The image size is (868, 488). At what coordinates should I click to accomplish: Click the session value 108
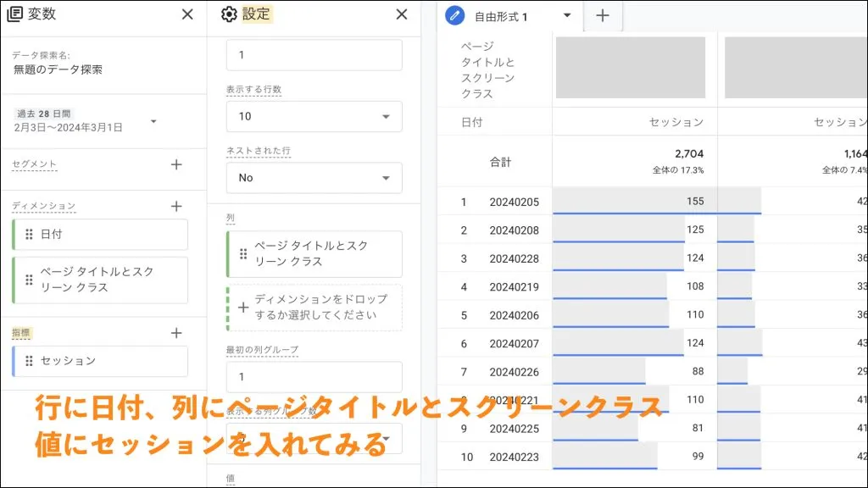695,286
